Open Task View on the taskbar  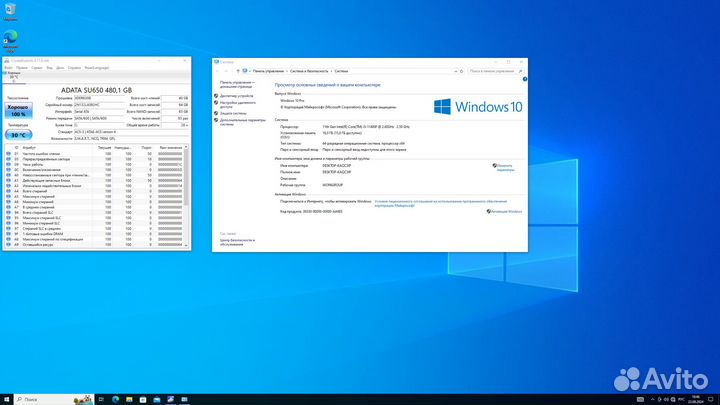pos(101,399)
